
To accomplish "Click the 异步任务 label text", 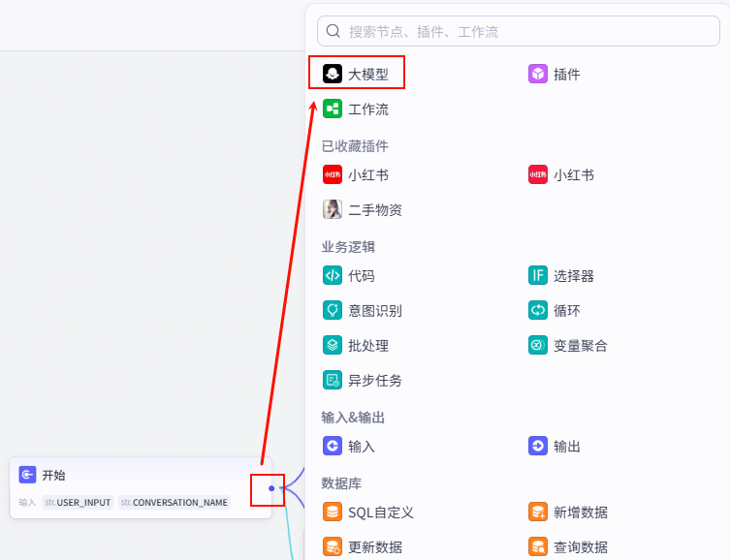I will coord(375,381).
